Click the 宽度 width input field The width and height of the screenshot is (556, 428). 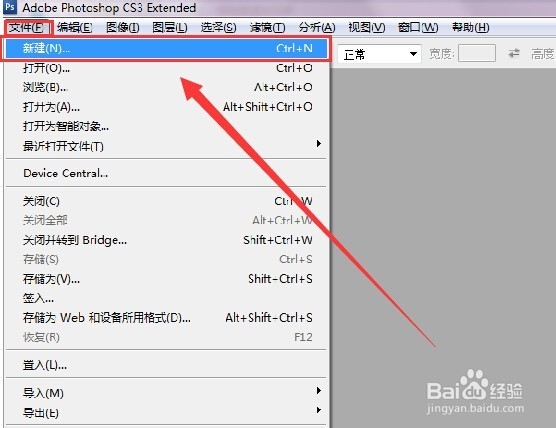(477, 54)
